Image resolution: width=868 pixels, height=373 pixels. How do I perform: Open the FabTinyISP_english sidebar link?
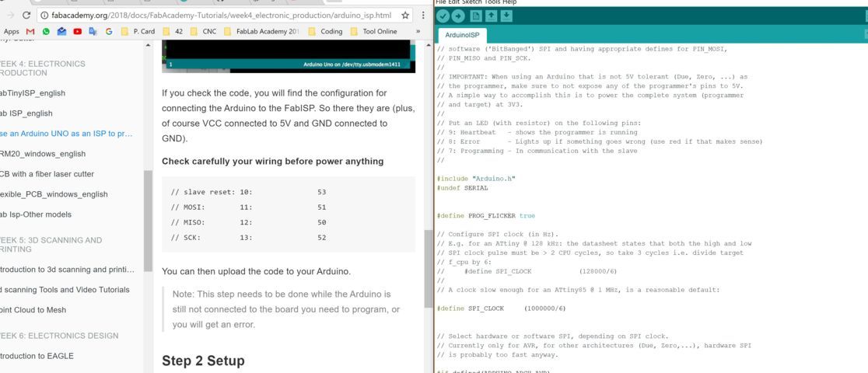pos(33,93)
